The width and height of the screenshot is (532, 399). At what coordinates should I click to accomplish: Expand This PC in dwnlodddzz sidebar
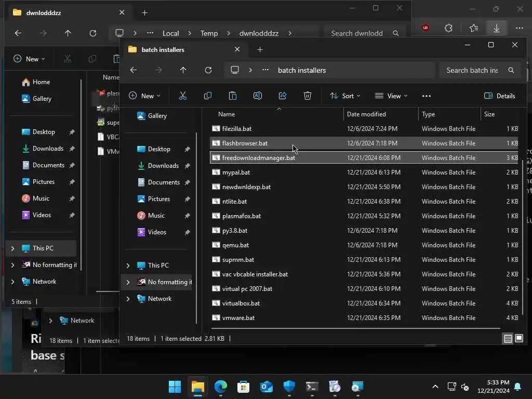12,248
